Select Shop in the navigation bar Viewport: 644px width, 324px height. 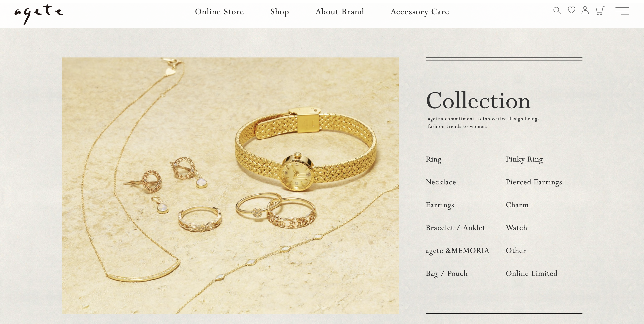pos(279,12)
